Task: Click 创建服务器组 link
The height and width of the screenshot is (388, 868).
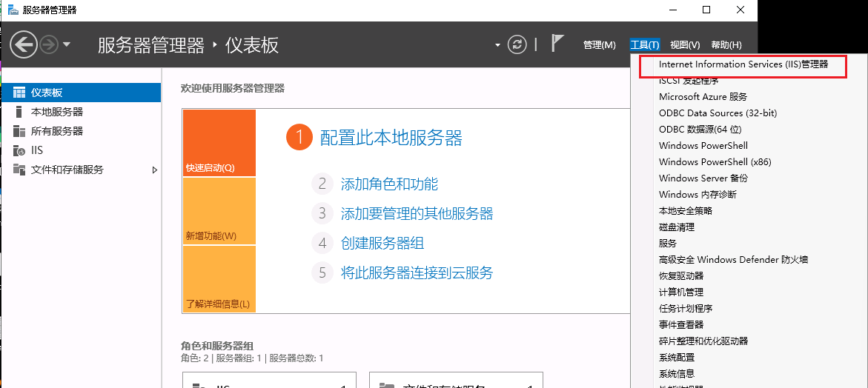Action: [x=382, y=243]
